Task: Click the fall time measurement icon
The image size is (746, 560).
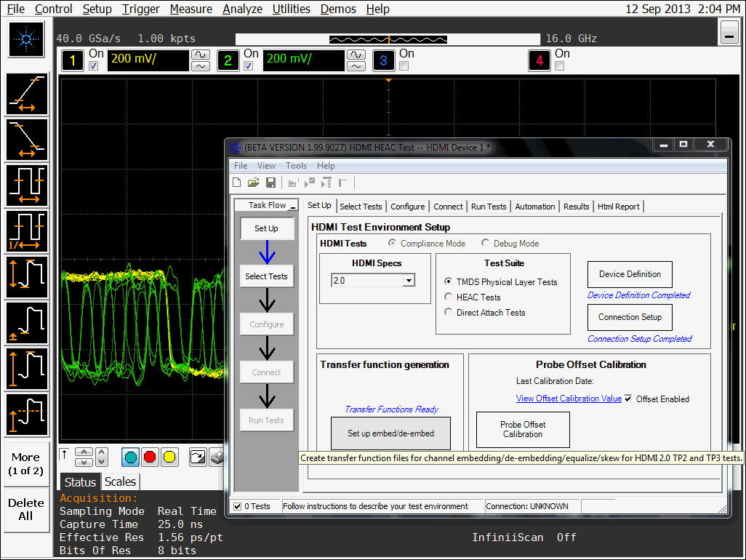Action: point(28,140)
